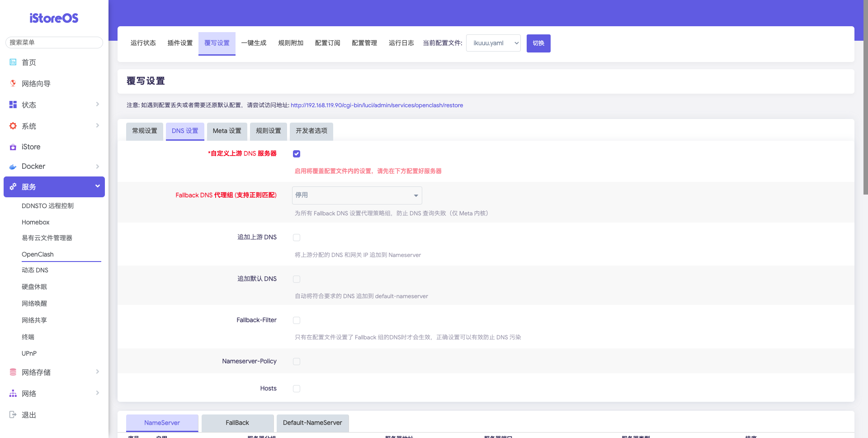Select the NameServer tab
This screenshot has height=438, width=868.
click(162, 423)
